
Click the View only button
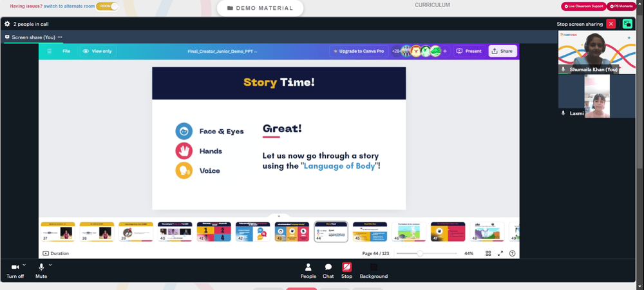coord(98,52)
